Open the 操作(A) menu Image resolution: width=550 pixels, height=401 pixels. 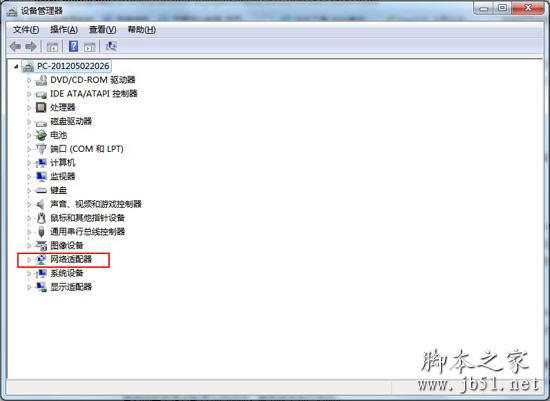(64, 30)
